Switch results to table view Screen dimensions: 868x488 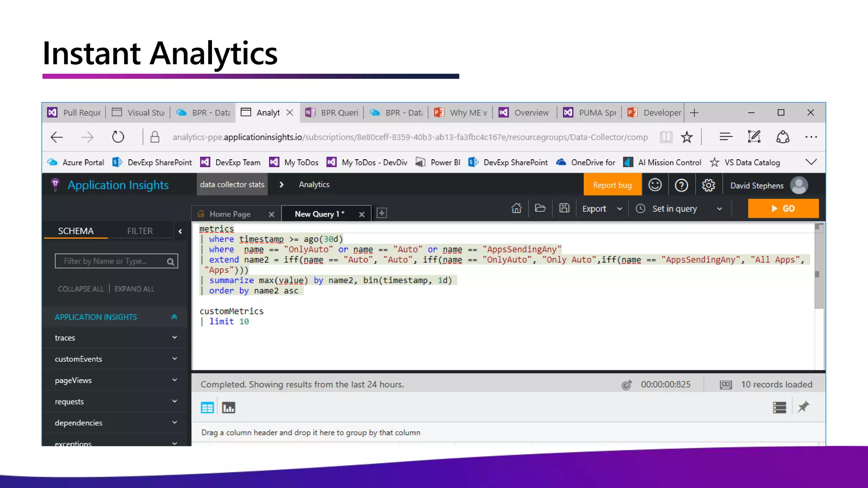pos(207,408)
